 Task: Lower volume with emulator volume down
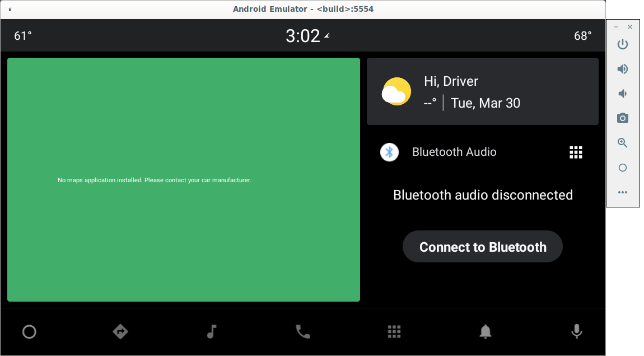click(x=622, y=94)
